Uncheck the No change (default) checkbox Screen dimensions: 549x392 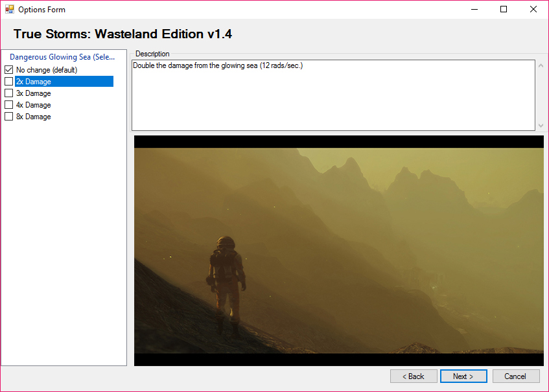coord(9,69)
